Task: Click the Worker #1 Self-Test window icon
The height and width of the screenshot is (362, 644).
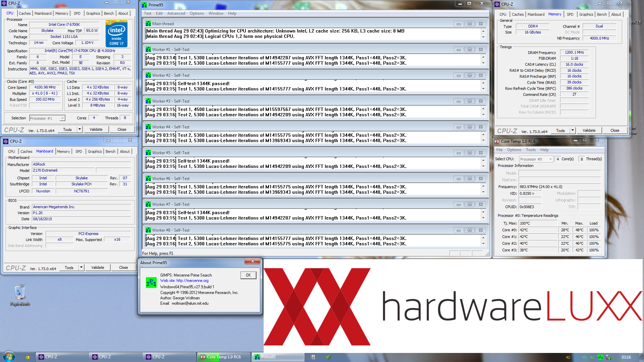Action: tap(148, 50)
